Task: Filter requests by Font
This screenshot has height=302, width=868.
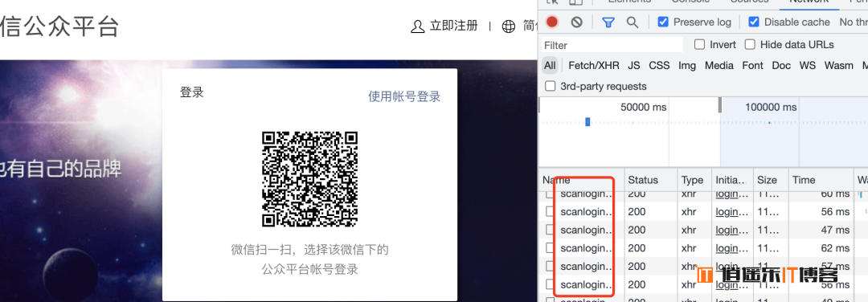Action: click(753, 65)
